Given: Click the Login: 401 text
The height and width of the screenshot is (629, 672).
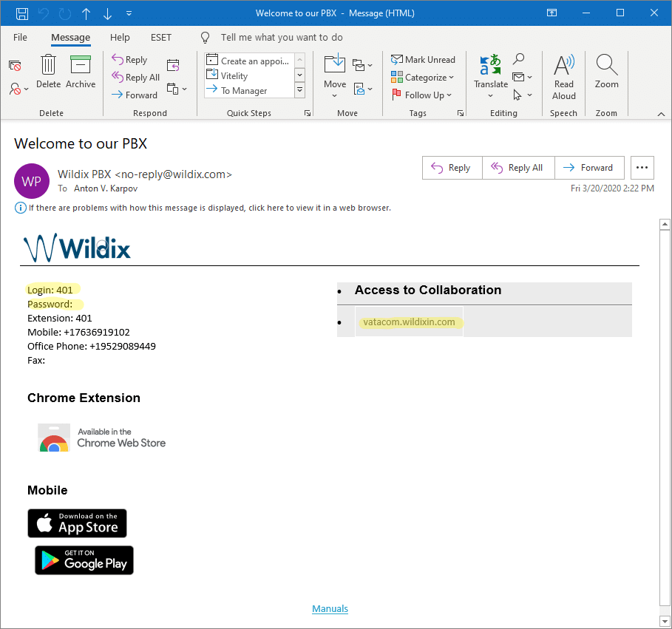Looking at the screenshot, I should 50,290.
